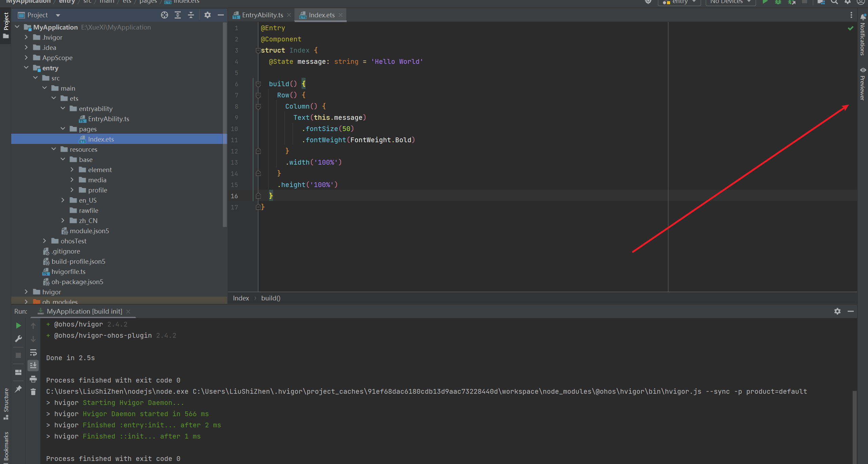Screen dimensions: 868x464
Task: Click the green Run app button in top toolbar
Action: [765, 2]
